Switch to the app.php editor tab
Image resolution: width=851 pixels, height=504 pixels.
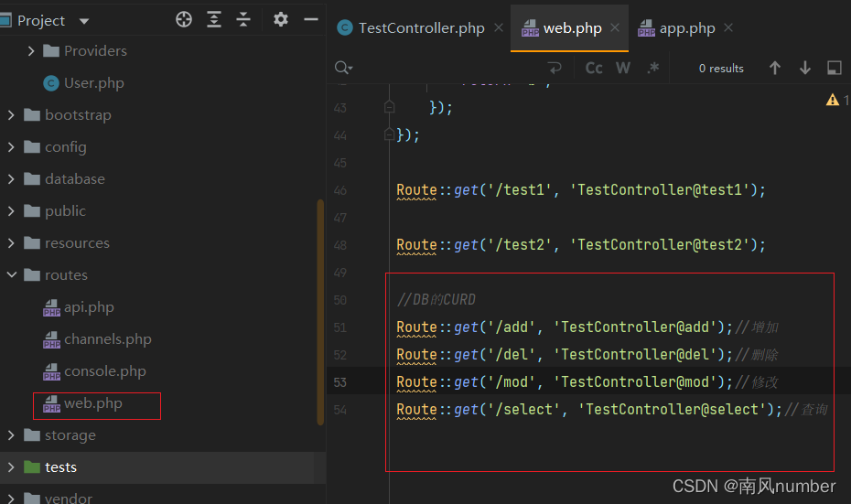click(x=677, y=27)
